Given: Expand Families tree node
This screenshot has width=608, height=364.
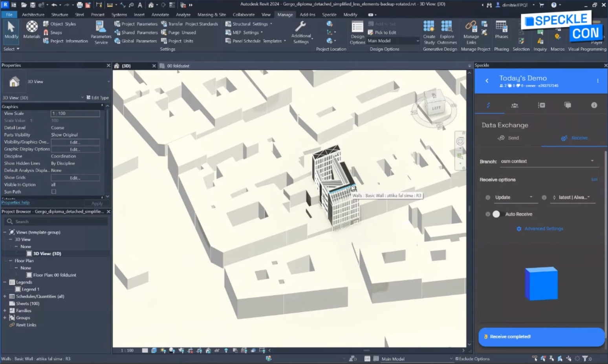Looking at the screenshot, I should tap(5, 311).
